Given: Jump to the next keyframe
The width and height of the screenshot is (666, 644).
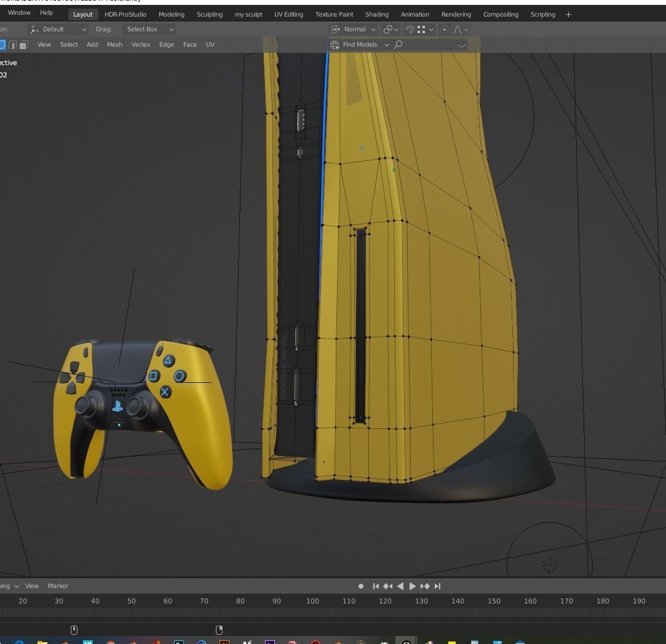Looking at the screenshot, I should [x=425, y=586].
